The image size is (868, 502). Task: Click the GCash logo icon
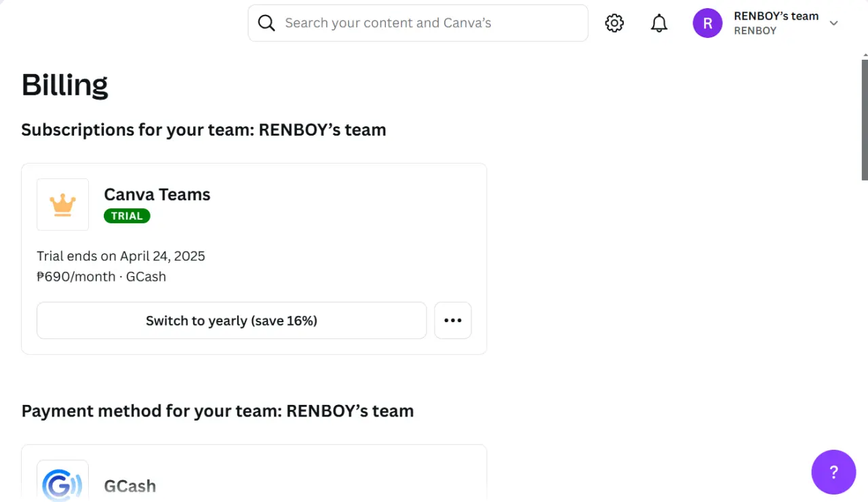coord(62,481)
